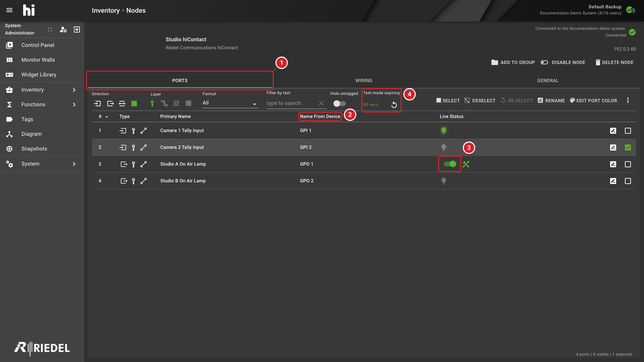This screenshot has width=644, height=362.
Task: Filter by second layer icon
Action: [164, 104]
